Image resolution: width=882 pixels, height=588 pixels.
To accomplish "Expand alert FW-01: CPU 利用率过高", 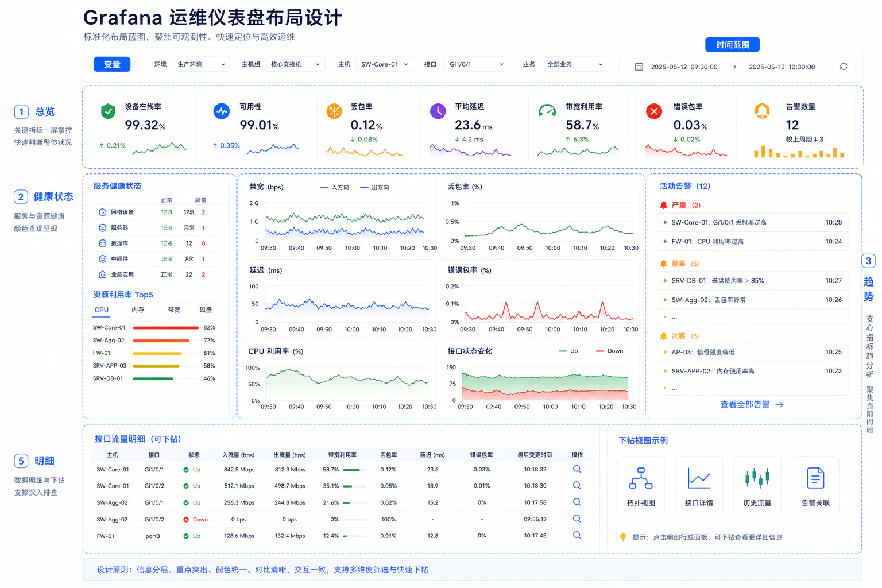I will click(x=753, y=241).
